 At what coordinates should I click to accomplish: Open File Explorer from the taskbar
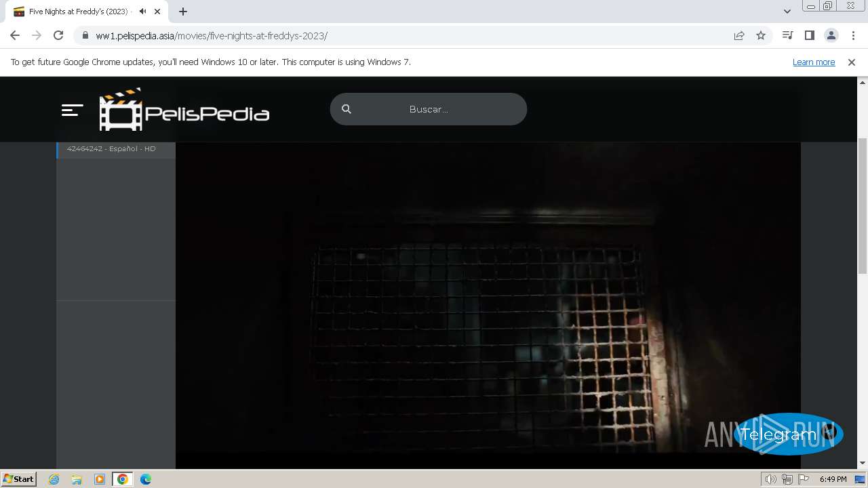tap(77, 479)
